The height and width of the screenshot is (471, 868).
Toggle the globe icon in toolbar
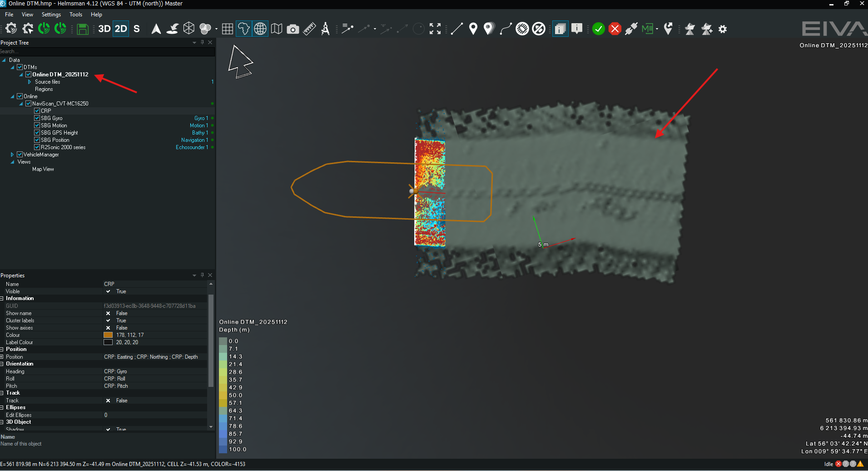(x=260, y=29)
